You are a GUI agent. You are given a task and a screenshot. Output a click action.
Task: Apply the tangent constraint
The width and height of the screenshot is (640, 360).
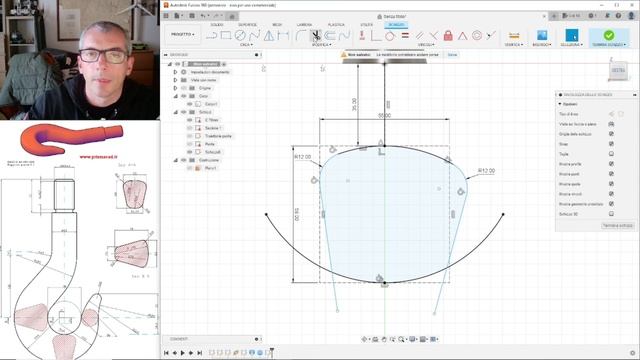pos(390,36)
